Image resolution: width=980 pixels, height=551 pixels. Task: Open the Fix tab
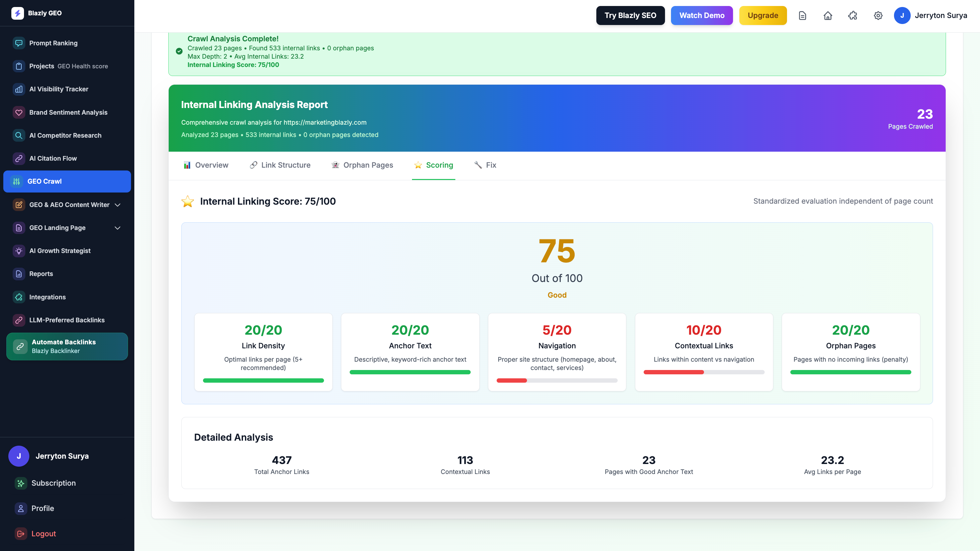coord(485,165)
